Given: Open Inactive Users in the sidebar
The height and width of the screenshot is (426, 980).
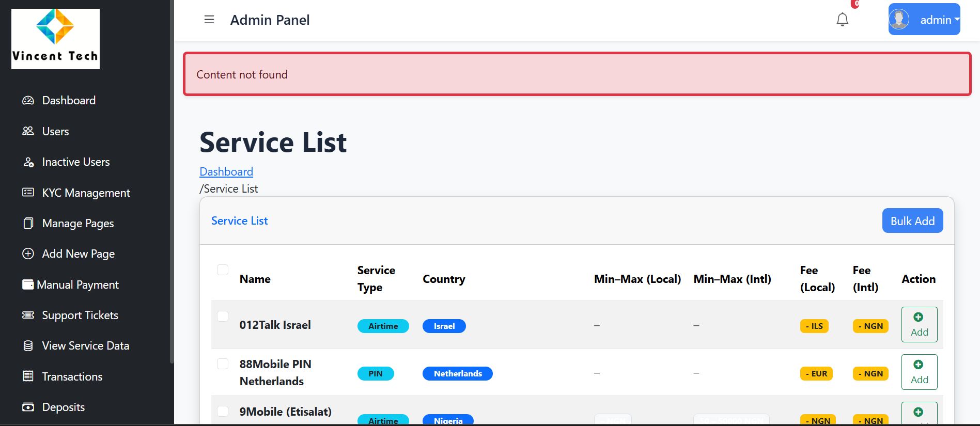Looking at the screenshot, I should tap(75, 162).
